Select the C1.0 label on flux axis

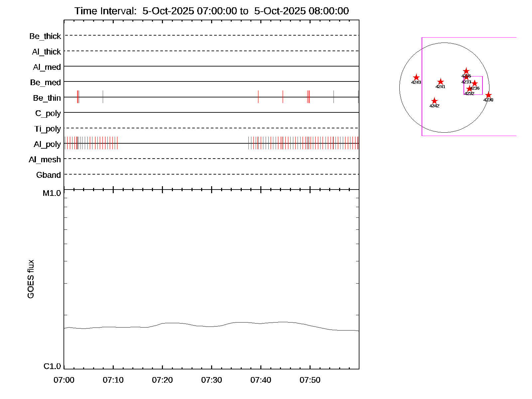point(52,366)
